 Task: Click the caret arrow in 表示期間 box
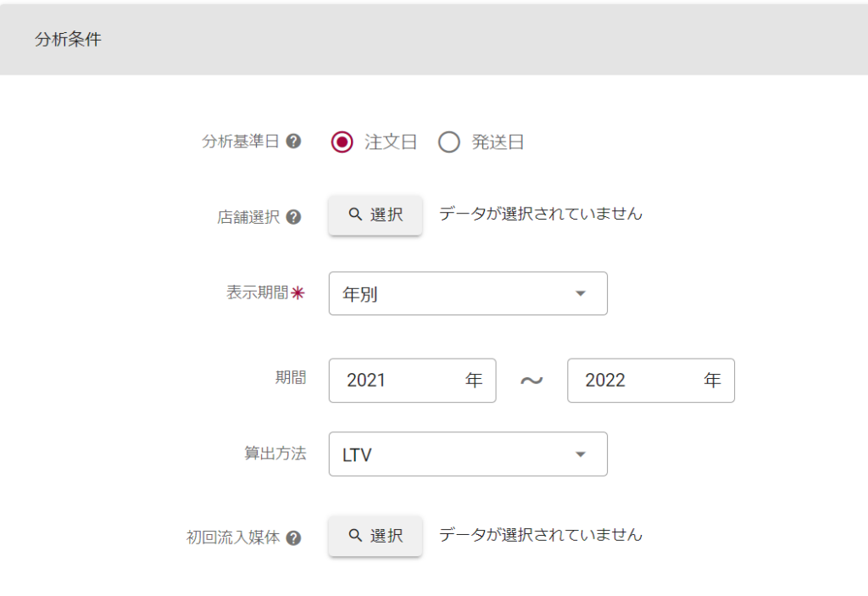point(581,293)
